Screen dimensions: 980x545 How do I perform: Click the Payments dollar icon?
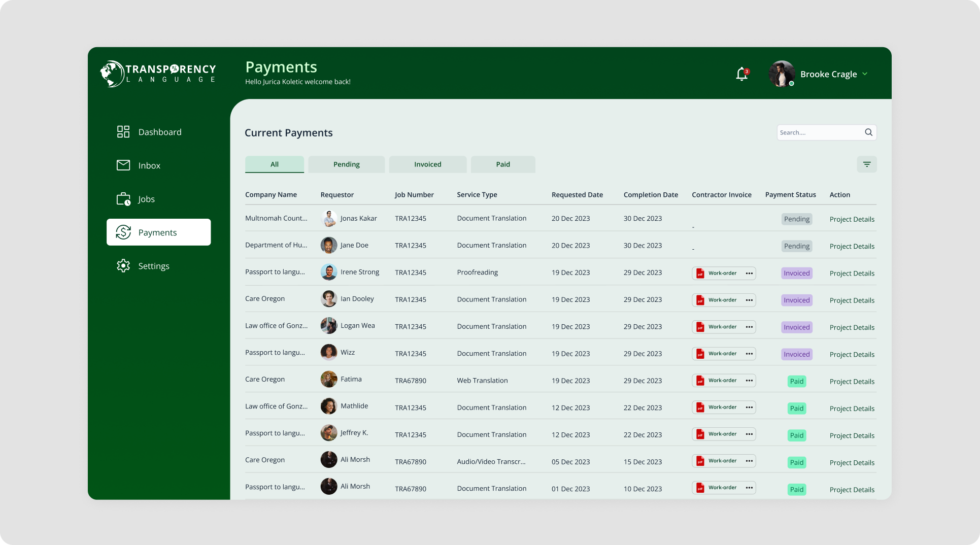pos(123,232)
